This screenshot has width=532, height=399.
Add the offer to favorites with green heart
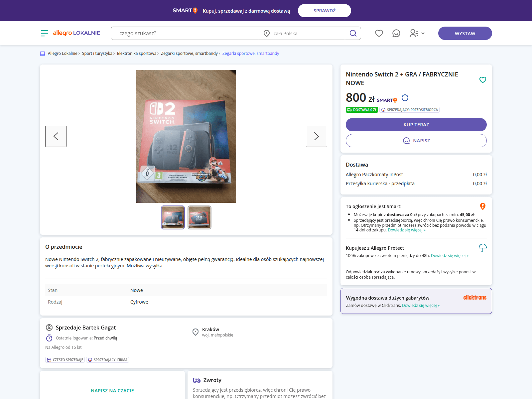483,79
